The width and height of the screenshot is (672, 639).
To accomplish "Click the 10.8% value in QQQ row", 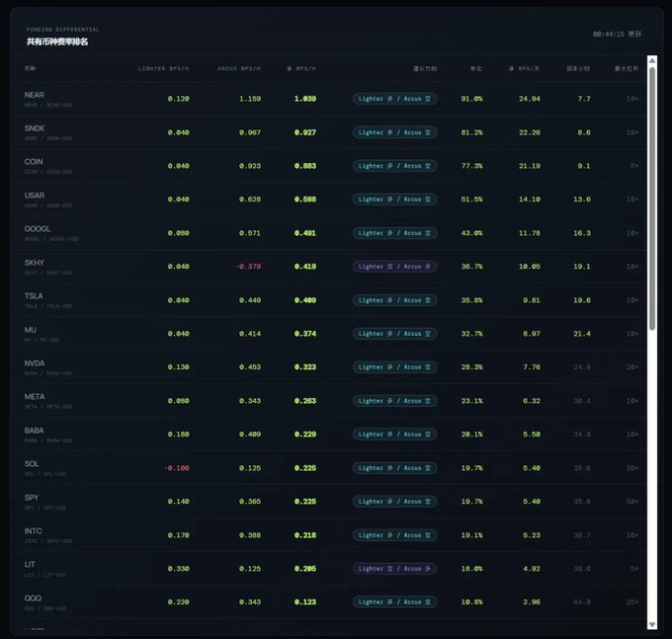I will 471,602.
